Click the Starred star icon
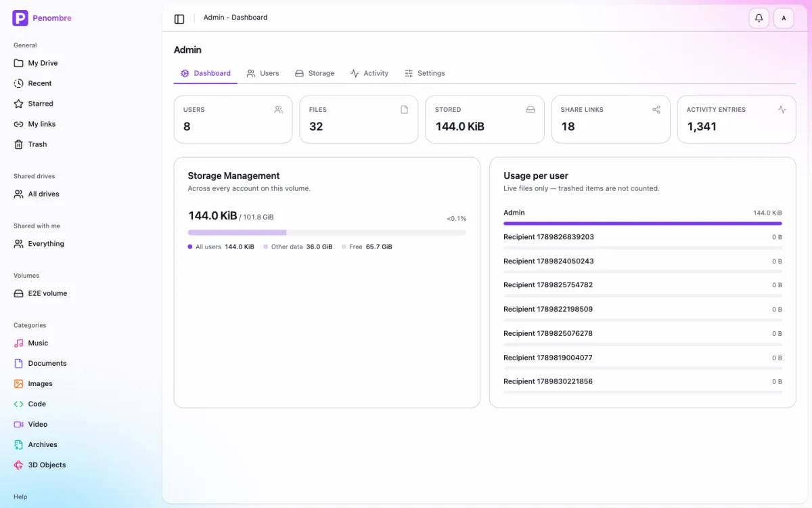 point(19,104)
